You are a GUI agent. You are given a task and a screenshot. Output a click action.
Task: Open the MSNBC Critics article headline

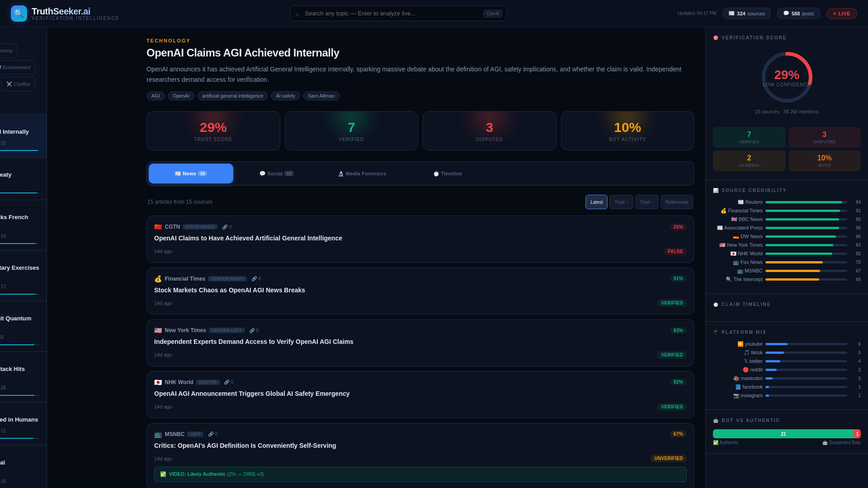[245, 446]
